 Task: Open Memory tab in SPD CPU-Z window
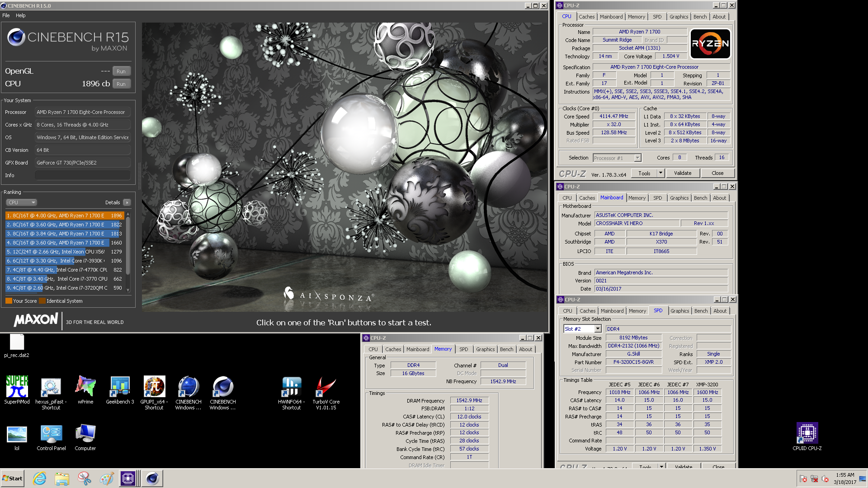point(637,311)
